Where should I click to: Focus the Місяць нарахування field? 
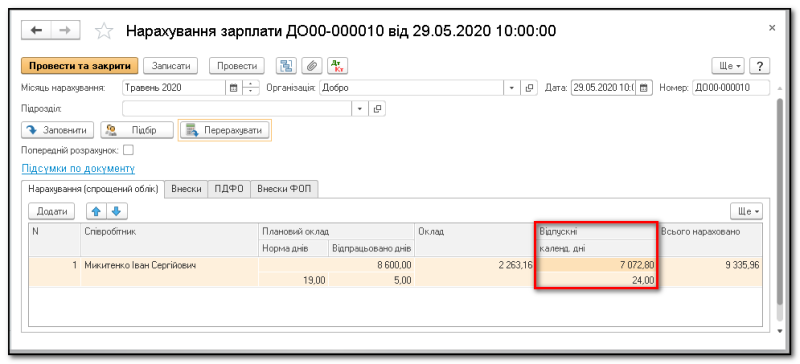coord(174,88)
